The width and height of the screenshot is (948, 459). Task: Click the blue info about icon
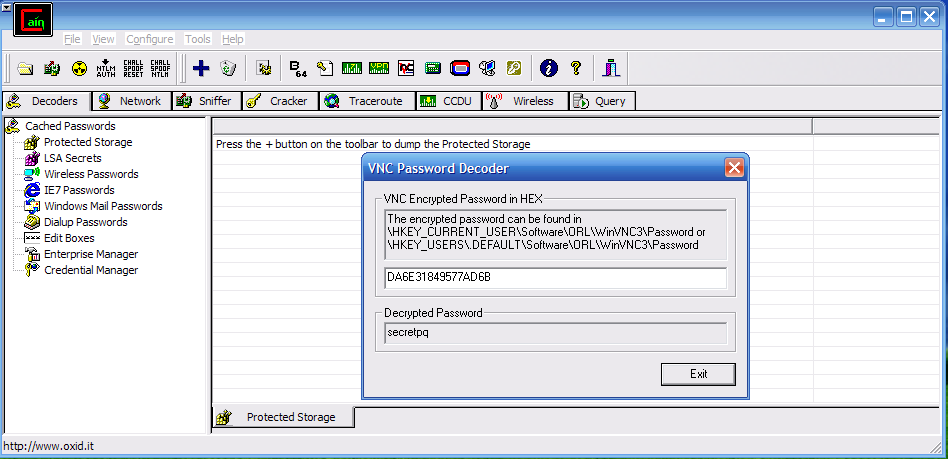pyautogui.click(x=549, y=68)
